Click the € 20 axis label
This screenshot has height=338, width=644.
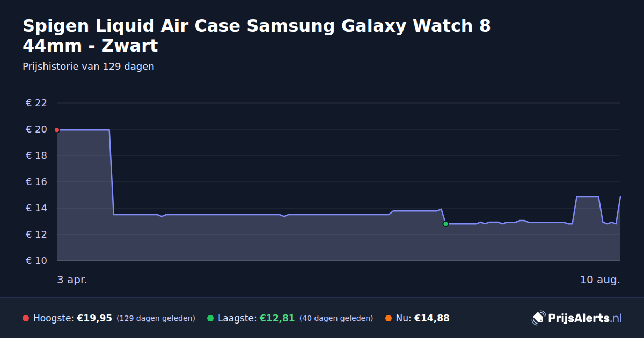coord(36,129)
